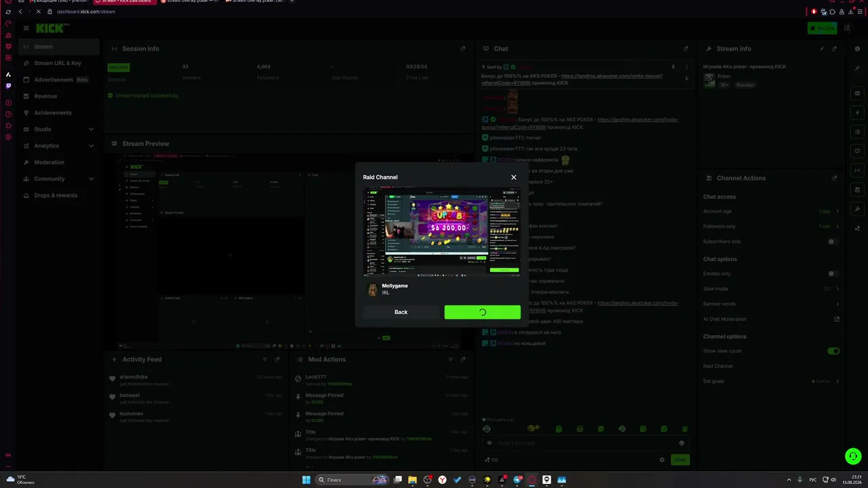868x488 pixels.
Task: Pop out the Activity Feed panel
Action: (277, 360)
